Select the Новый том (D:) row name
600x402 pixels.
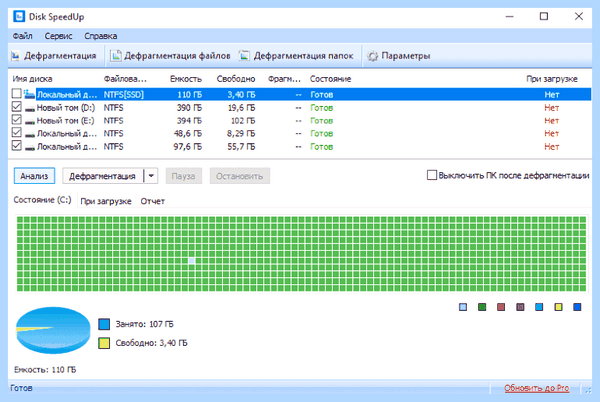tap(66, 108)
